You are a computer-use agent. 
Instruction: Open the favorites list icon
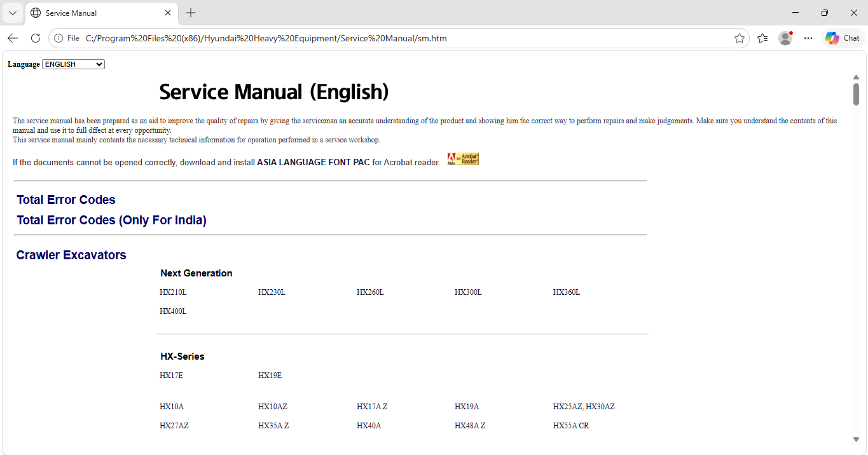[x=762, y=38]
